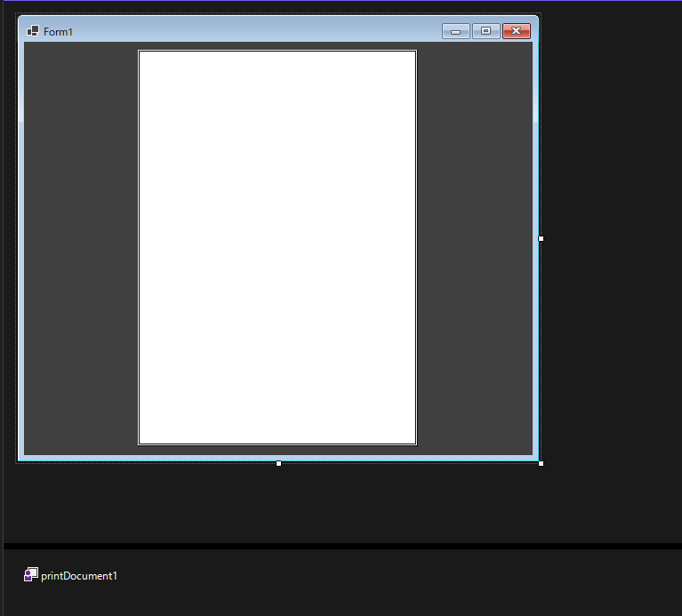Click the Form1 title text
Viewport: 682px width, 616px height.
tap(58, 32)
